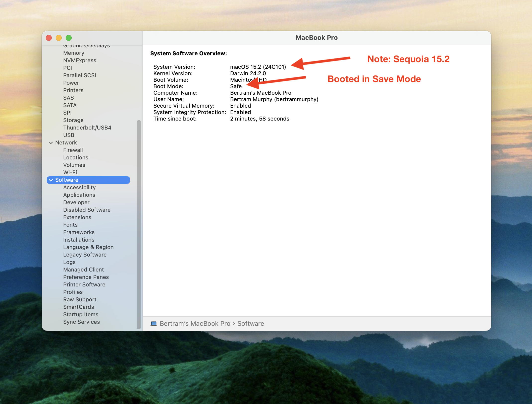532x404 pixels.
Task: Select Wi-Fi under Network
Action: 70,173
